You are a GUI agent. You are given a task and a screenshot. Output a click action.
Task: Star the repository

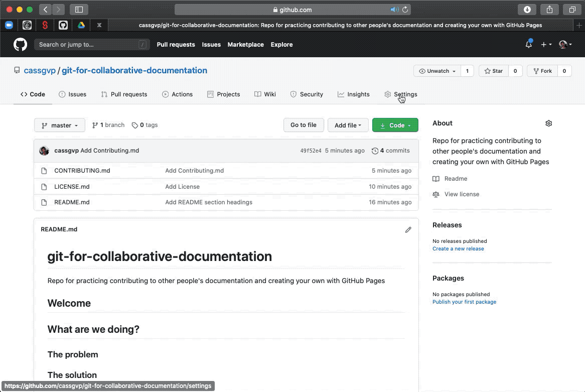[494, 71]
